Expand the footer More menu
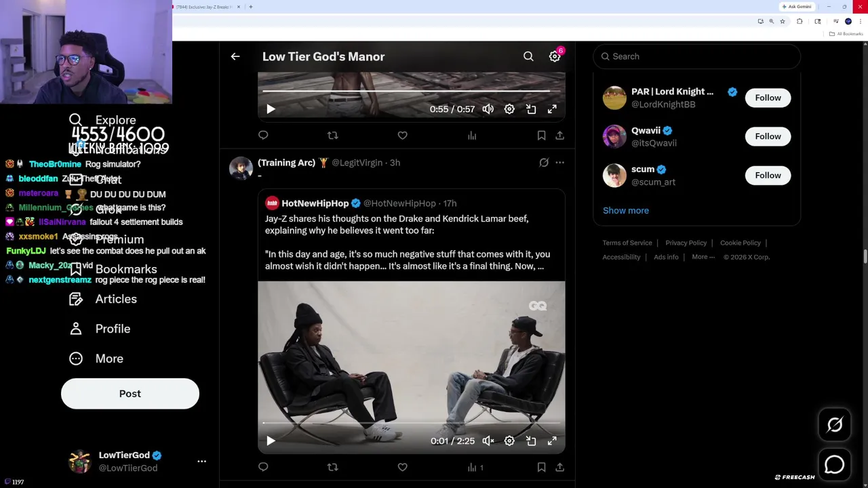The width and height of the screenshot is (868, 488). 703,257
